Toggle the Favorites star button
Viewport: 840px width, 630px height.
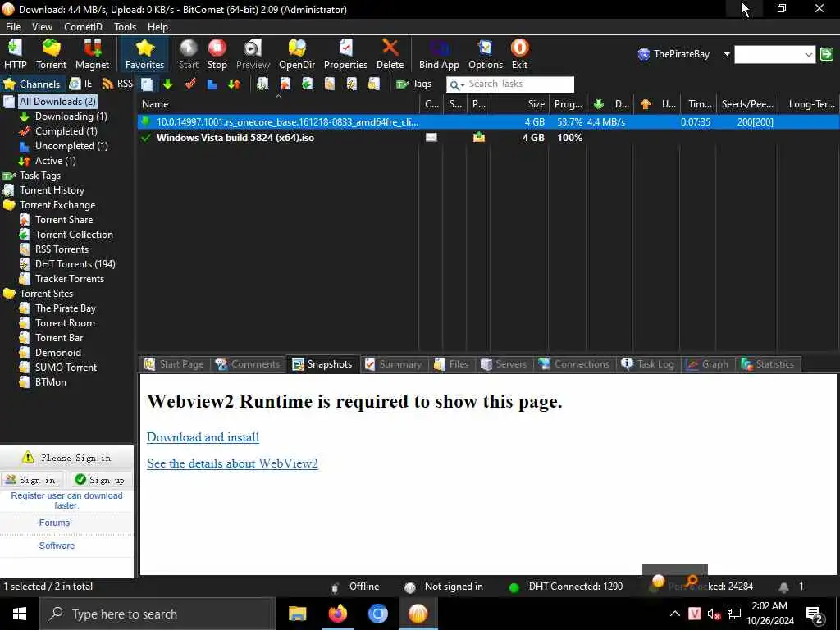click(144, 54)
